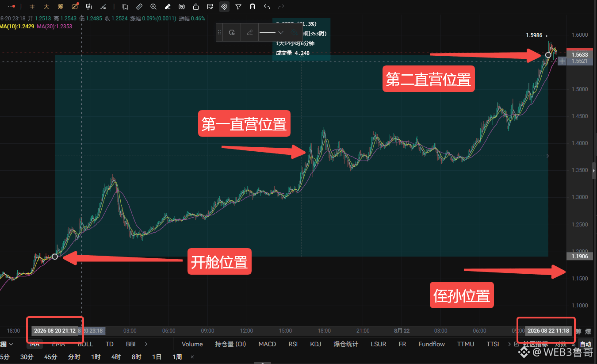
Task: Click the refresh-edit drawing icon in top toolbar
Action: [x=89, y=7]
